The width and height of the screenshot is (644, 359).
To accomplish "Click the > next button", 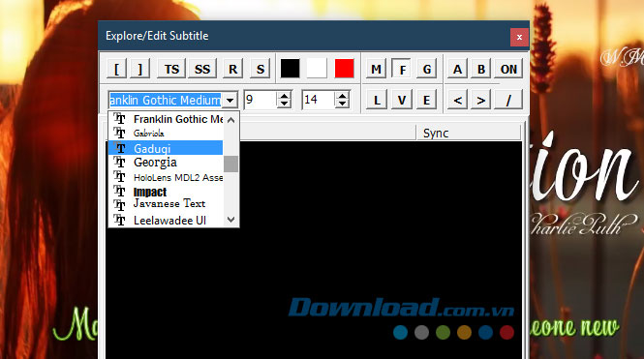I will pyautogui.click(x=481, y=100).
